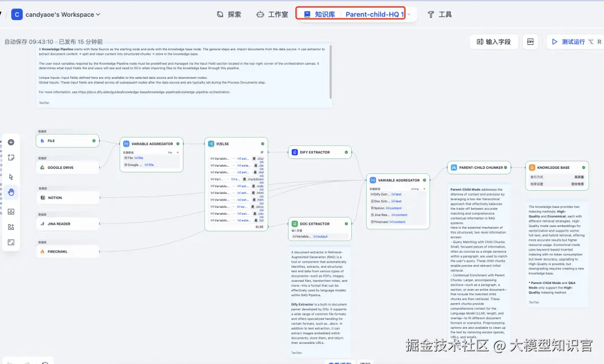This screenshot has height=364, width=604.
Task: Click the Parent-Child Chunker node's icon
Action: (x=454, y=168)
